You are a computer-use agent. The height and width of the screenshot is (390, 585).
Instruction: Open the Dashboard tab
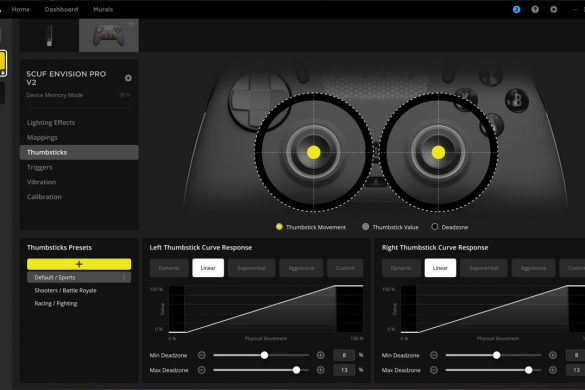61,9
